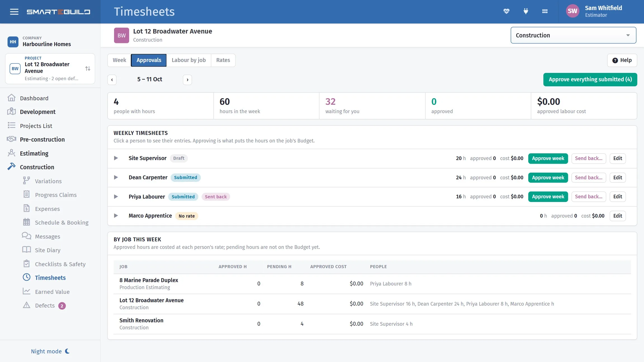Click the plug integrations icon

point(525,11)
